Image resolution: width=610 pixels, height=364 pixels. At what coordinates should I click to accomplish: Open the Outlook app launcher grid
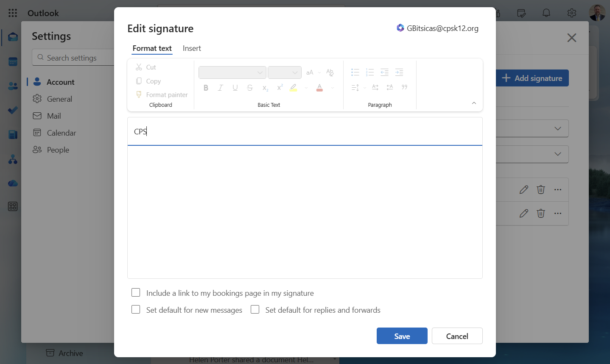point(13,13)
